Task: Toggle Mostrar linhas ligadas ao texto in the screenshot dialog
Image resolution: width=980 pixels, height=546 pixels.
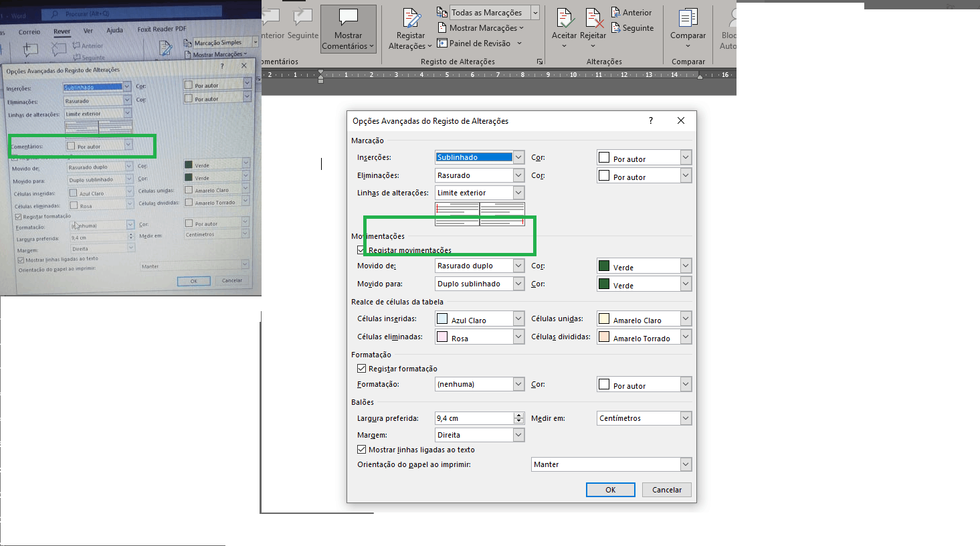Action: [x=361, y=450]
